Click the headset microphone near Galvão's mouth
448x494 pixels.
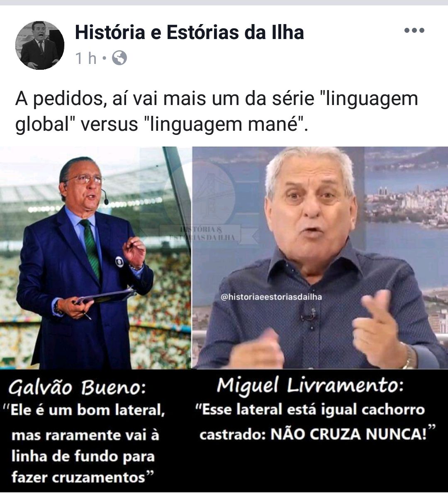105,198
